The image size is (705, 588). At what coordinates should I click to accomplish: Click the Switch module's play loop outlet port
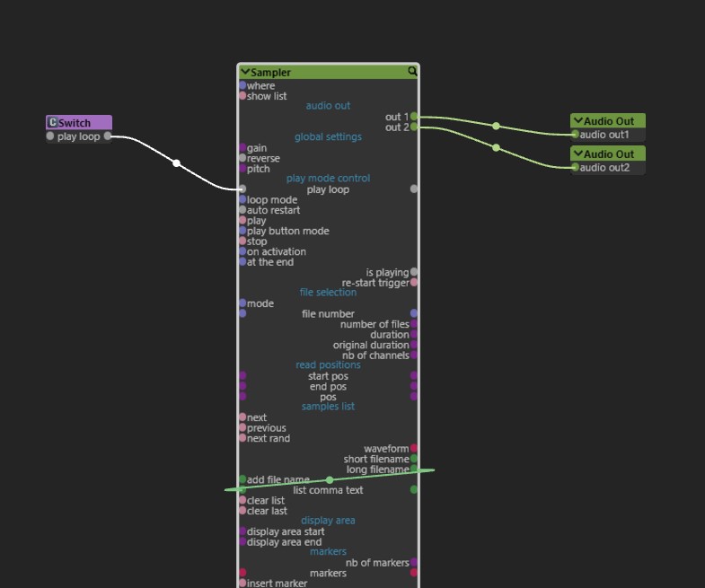pyautogui.click(x=108, y=136)
